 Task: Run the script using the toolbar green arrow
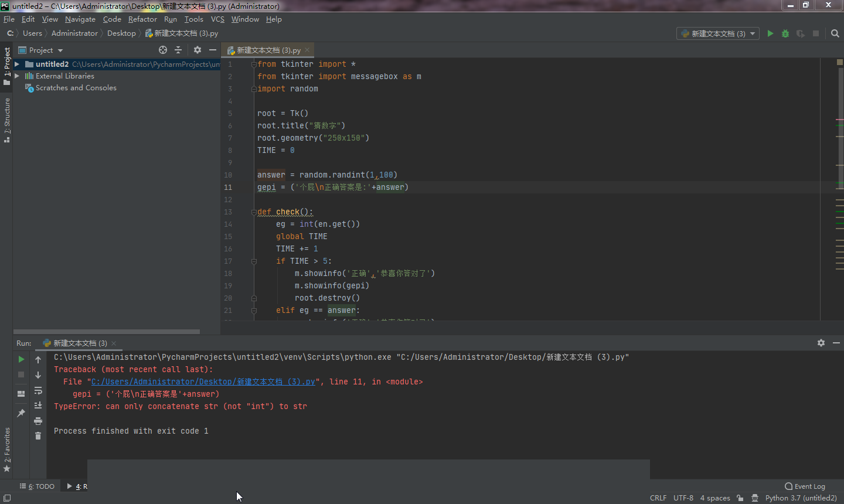770,33
